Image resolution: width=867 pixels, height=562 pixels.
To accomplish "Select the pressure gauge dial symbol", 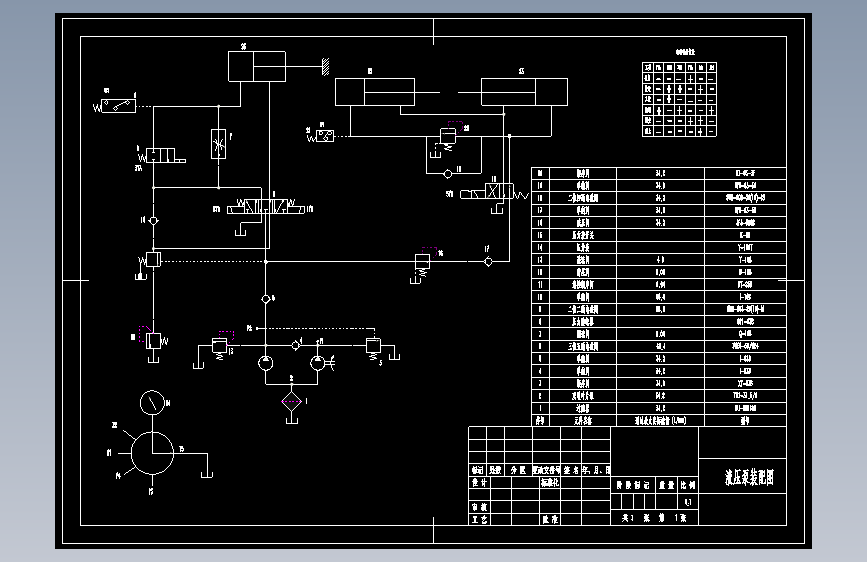I will click(x=152, y=403).
